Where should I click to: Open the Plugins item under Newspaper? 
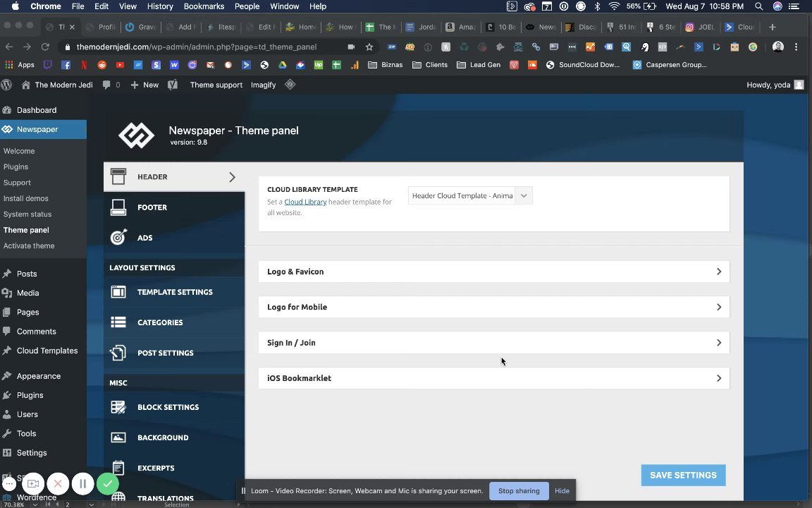click(x=16, y=167)
